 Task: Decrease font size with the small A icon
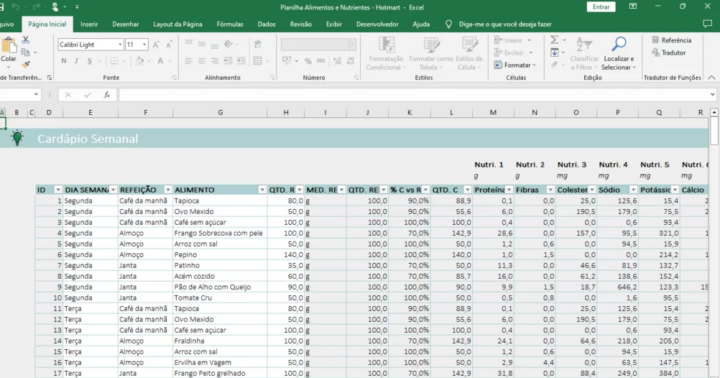coord(169,45)
